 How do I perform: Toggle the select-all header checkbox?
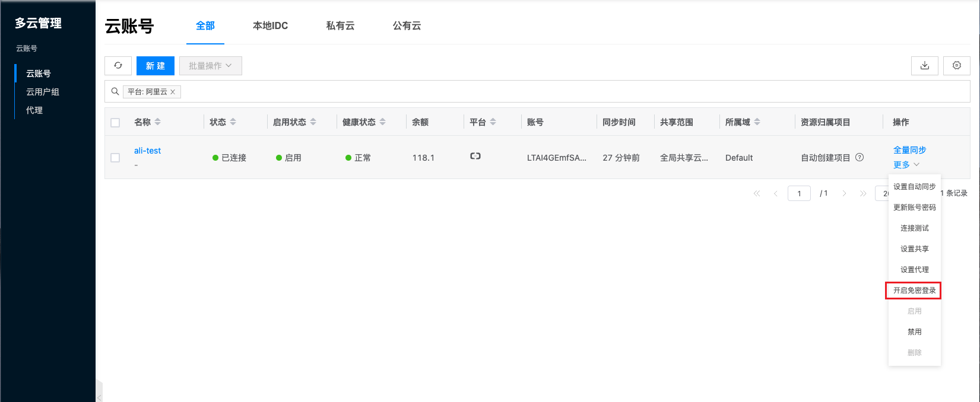(115, 123)
